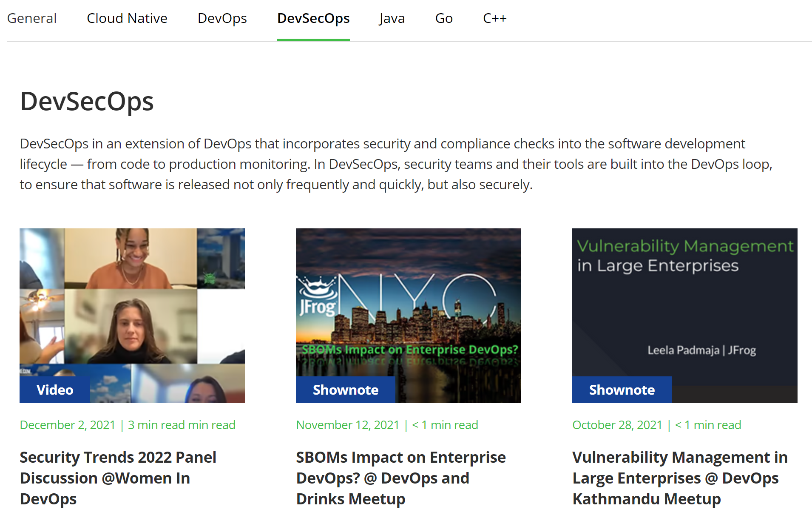Click the Shownote badge on SBOMs card
812x515 pixels.
[x=345, y=390]
